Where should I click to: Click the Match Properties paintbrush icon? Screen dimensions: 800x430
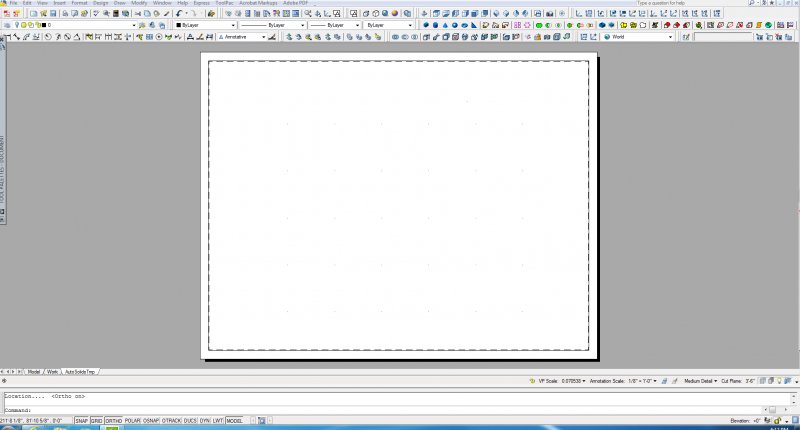click(x=166, y=13)
